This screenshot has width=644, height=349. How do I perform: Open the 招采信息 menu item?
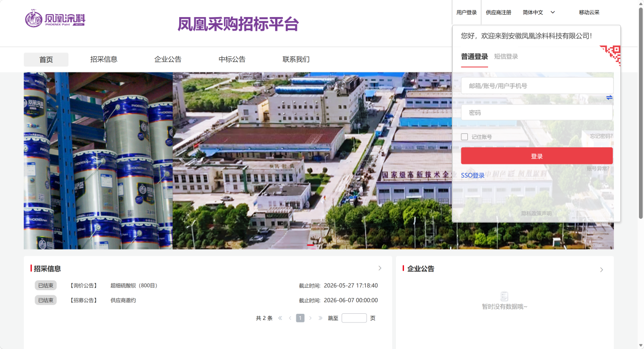(104, 59)
